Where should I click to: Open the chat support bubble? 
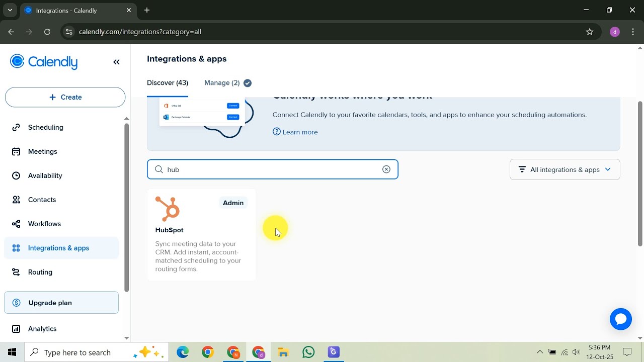click(620, 319)
